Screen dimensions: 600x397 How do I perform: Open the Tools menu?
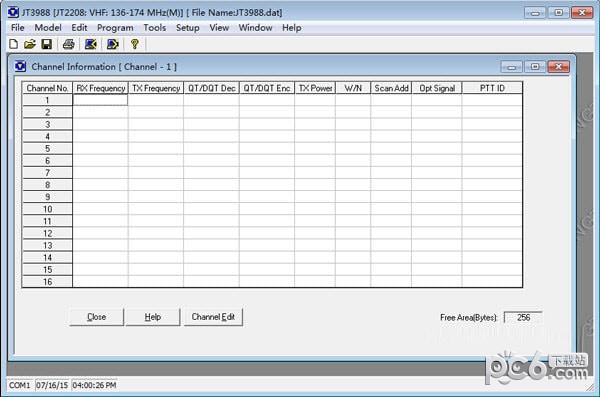click(x=155, y=28)
